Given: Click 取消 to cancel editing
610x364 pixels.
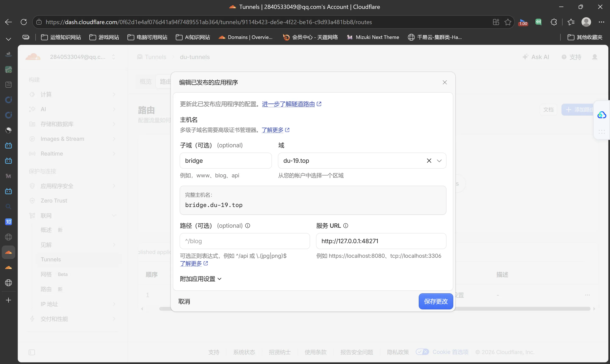Looking at the screenshot, I should (x=184, y=301).
